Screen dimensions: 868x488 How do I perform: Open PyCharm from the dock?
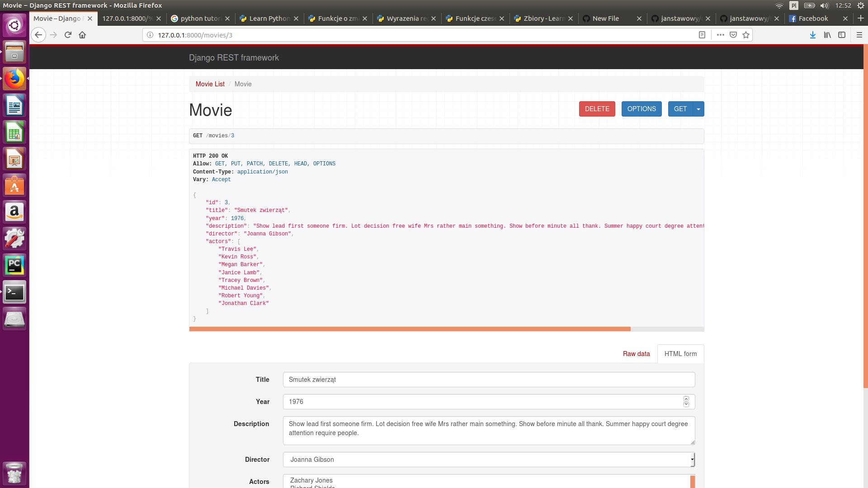[x=14, y=265]
